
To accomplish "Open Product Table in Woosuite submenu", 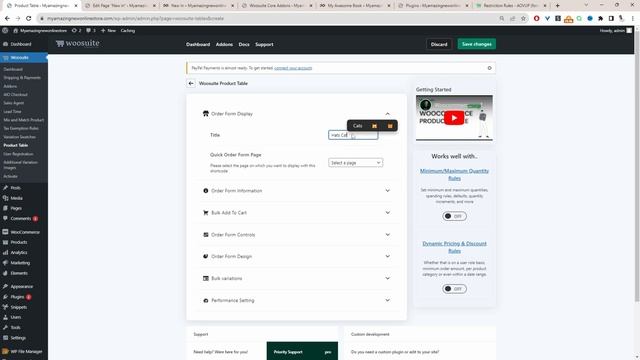I will pyautogui.click(x=16, y=145).
